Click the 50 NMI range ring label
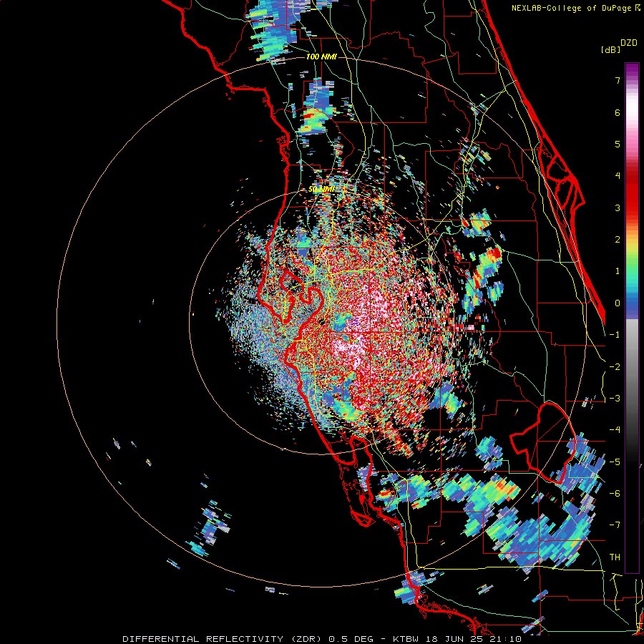 point(321,190)
